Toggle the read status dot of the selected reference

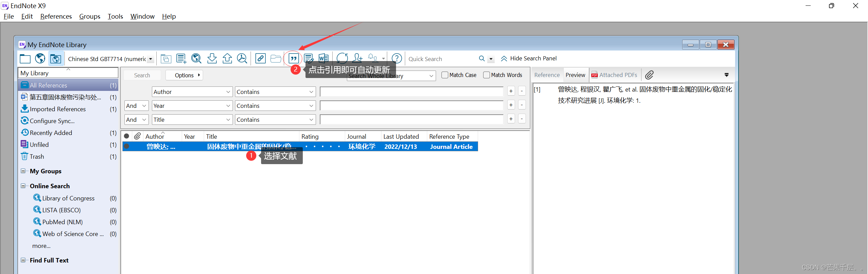(x=126, y=146)
